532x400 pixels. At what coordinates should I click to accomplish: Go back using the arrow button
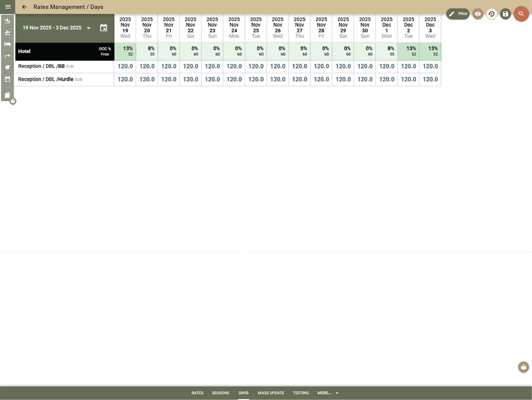[x=24, y=7]
